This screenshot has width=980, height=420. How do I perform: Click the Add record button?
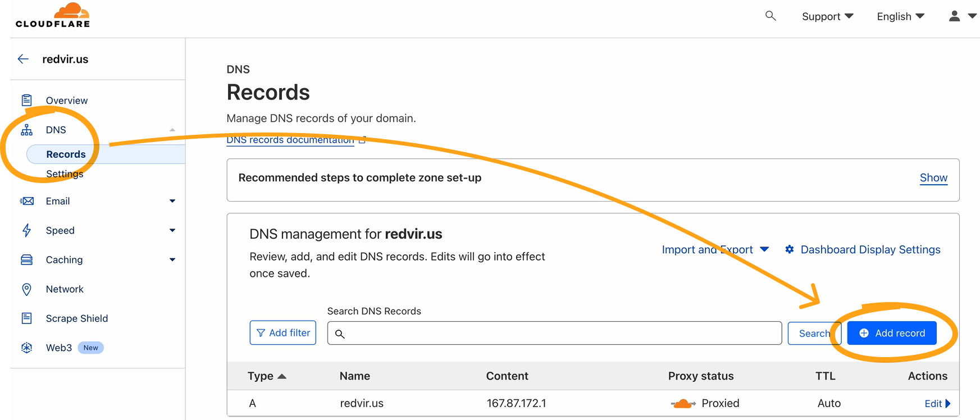[892, 333]
